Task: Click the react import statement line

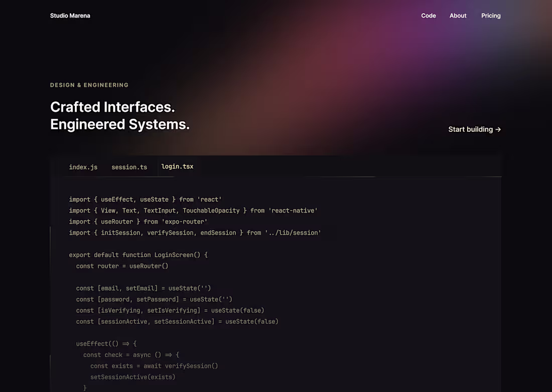Action: pyautogui.click(x=145, y=199)
